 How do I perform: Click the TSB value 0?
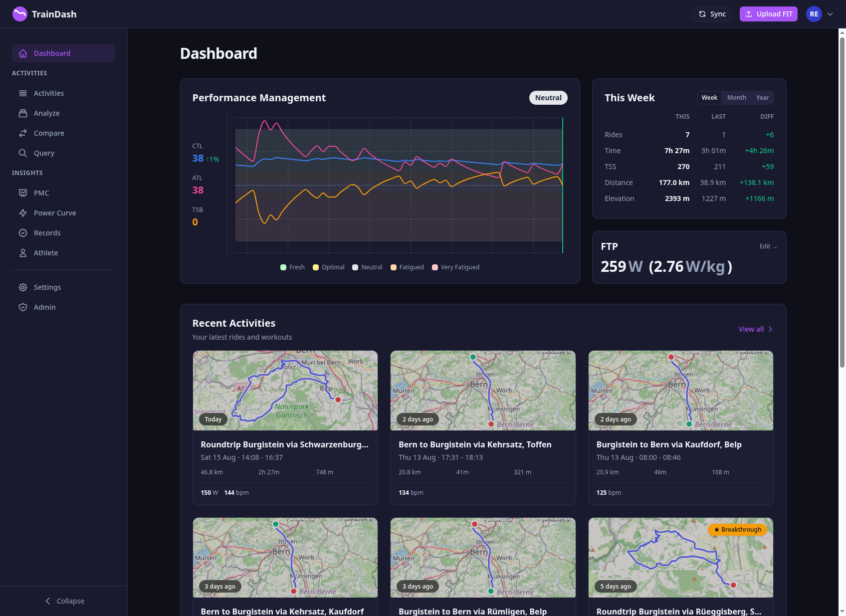coord(195,222)
